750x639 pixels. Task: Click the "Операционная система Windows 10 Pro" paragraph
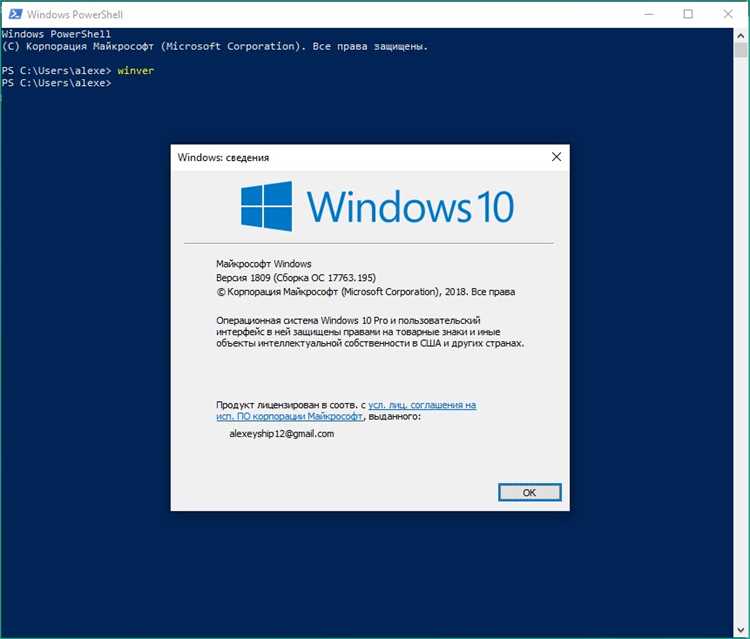coord(370,331)
